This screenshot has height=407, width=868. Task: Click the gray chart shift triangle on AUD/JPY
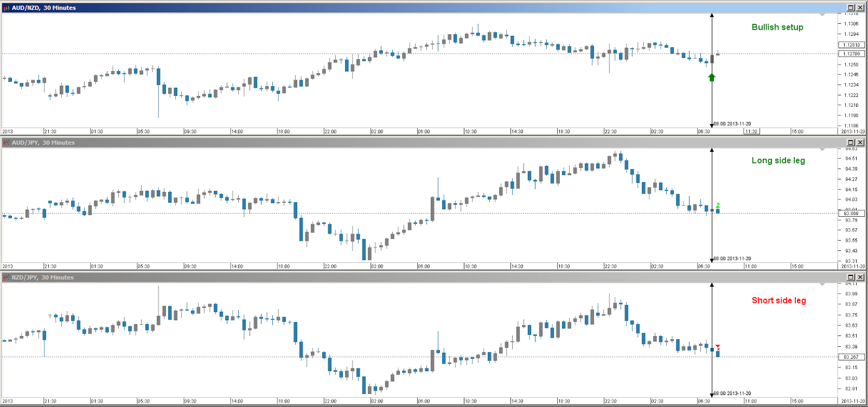point(822,150)
